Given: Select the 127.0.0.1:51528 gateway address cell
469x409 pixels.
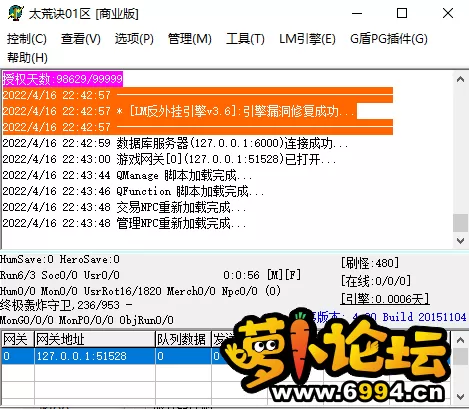Looking at the screenshot, I should point(95,356).
